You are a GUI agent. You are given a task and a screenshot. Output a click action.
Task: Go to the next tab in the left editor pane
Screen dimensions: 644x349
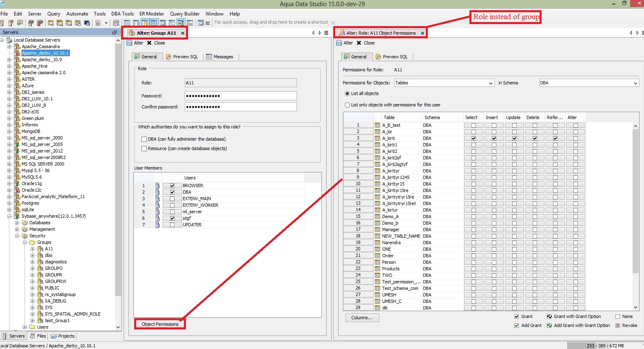click(x=320, y=33)
